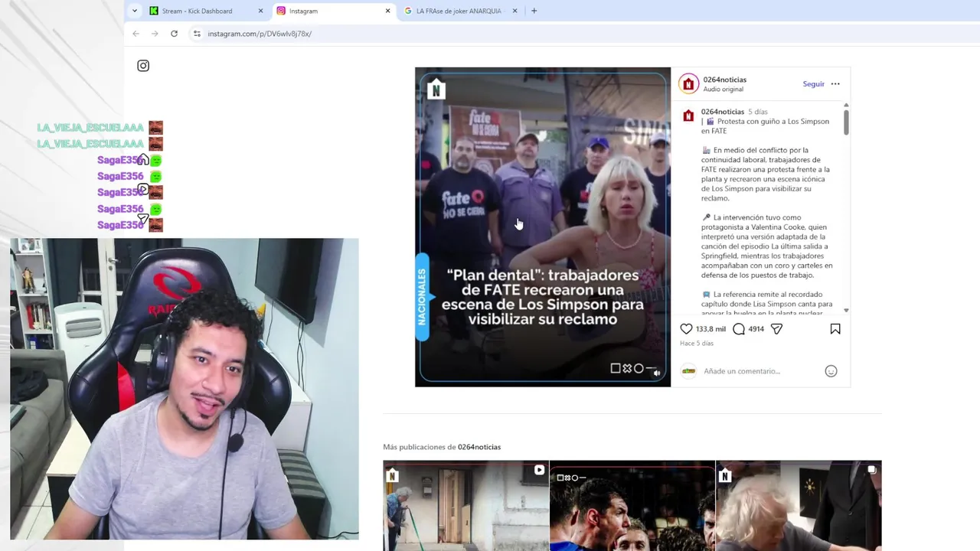Open 0264noticias link in Más publicaciones heading
This screenshot has width=980, height=551.
[x=479, y=447]
